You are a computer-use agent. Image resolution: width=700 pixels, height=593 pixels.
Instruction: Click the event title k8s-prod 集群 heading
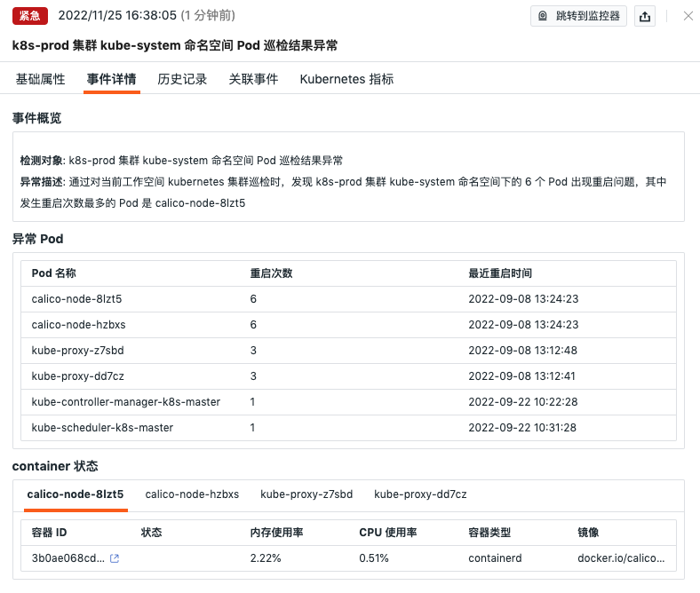pos(175,45)
